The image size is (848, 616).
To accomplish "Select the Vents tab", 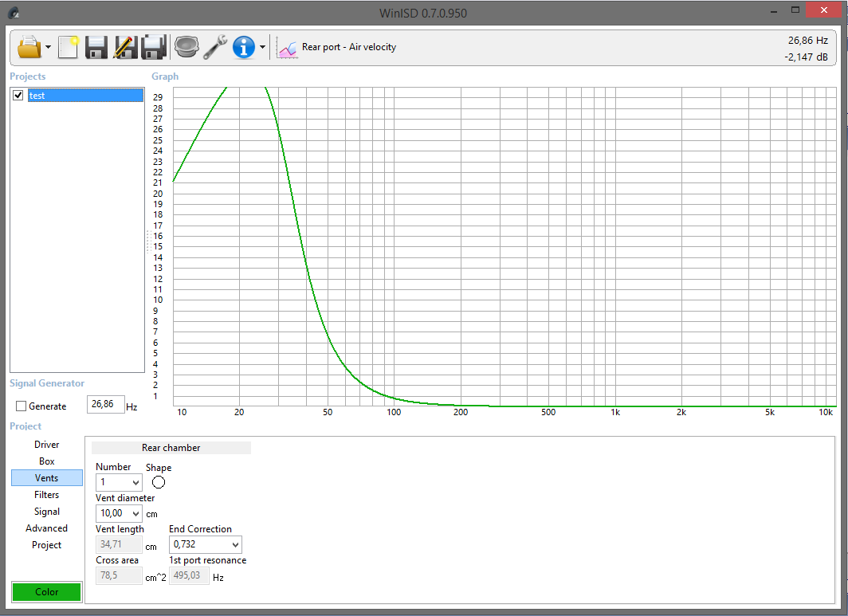I will [46, 478].
